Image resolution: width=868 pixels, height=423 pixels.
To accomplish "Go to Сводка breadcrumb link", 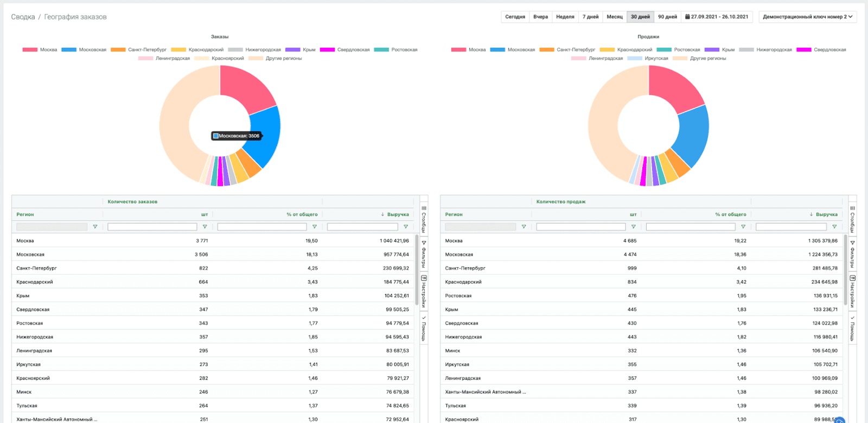I will coord(23,17).
